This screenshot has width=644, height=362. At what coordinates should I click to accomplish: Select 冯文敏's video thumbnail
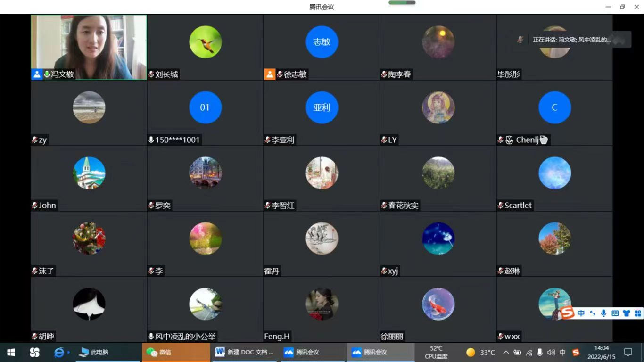(89, 42)
